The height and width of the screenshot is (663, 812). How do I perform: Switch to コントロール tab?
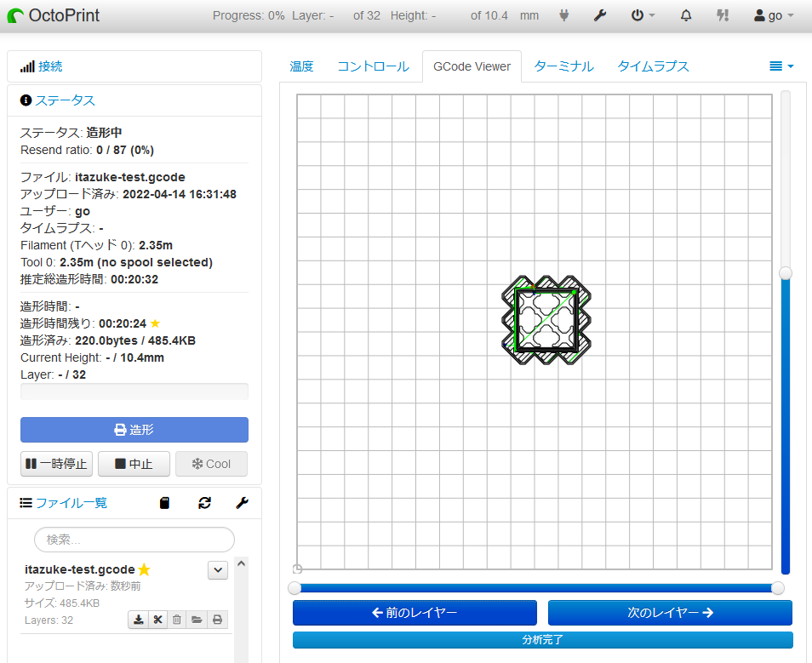pyautogui.click(x=374, y=66)
